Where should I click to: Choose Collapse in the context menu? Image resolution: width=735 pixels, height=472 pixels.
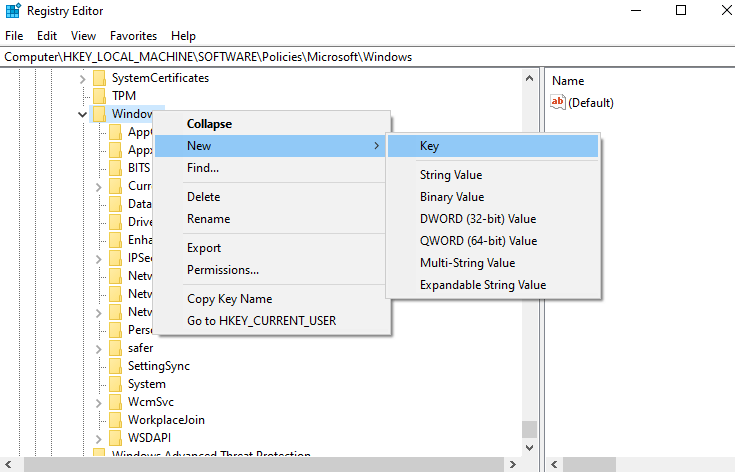pos(272,124)
